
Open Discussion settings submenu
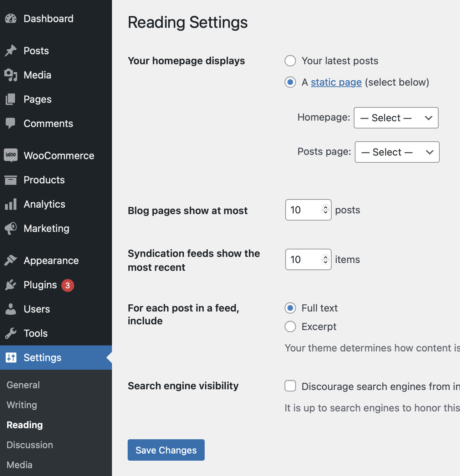(30, 445)
